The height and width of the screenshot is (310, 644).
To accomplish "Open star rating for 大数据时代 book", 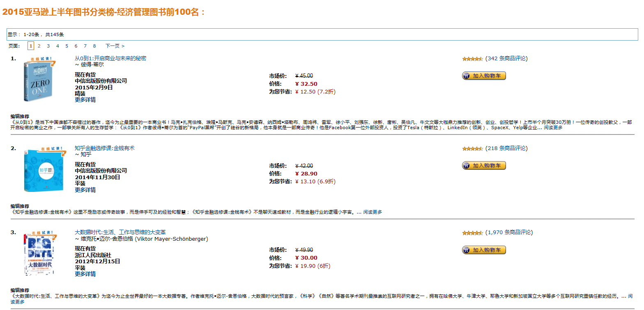I will (x=472, y=233).
